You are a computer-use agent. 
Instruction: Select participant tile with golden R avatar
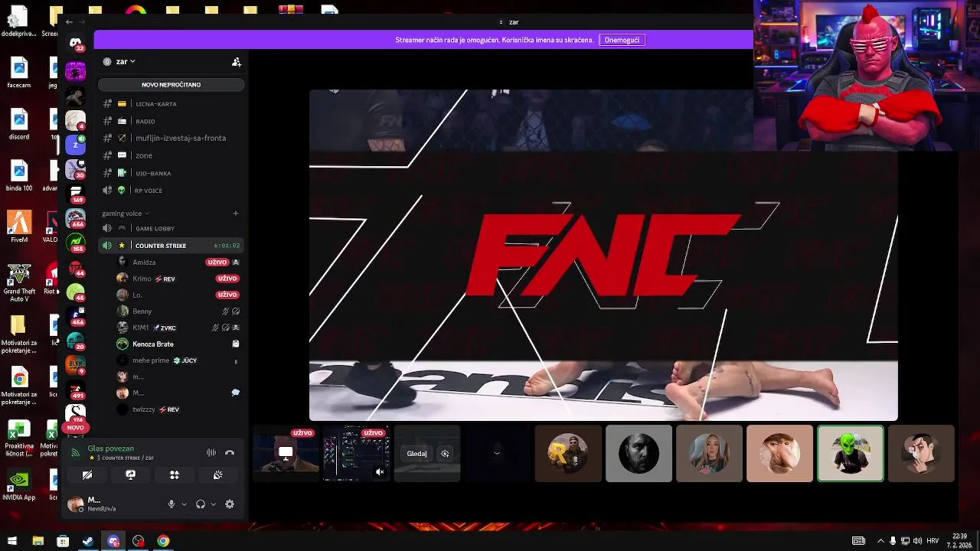pyautogui.click(x=568, y=454)
